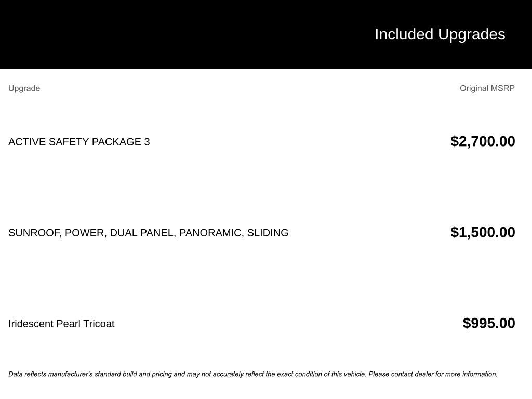532x399 pixels.
Task: Click the Please contact dealer sentence
Action: (x=433, y=374)
